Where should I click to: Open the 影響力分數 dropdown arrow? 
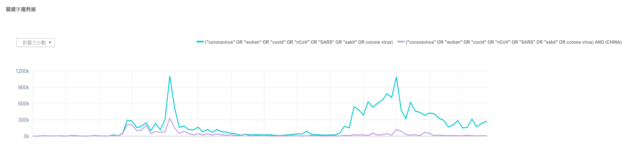click(50, 43)
